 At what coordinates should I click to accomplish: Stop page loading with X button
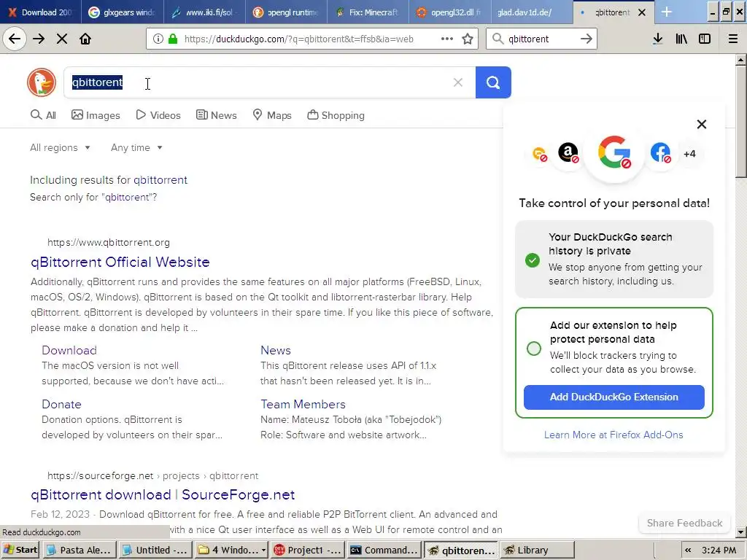point(62,39)
